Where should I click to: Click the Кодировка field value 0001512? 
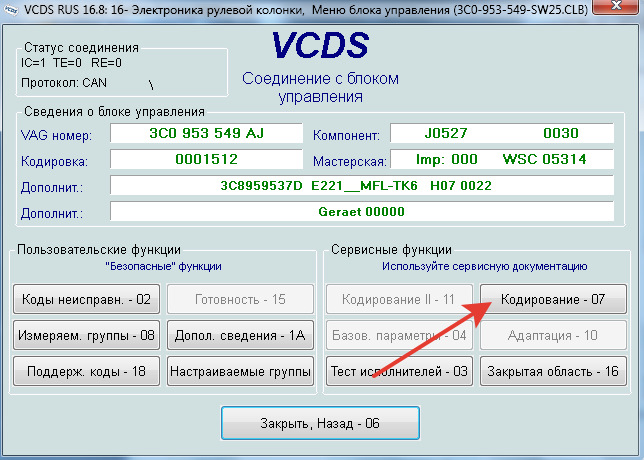coord(206,159)
